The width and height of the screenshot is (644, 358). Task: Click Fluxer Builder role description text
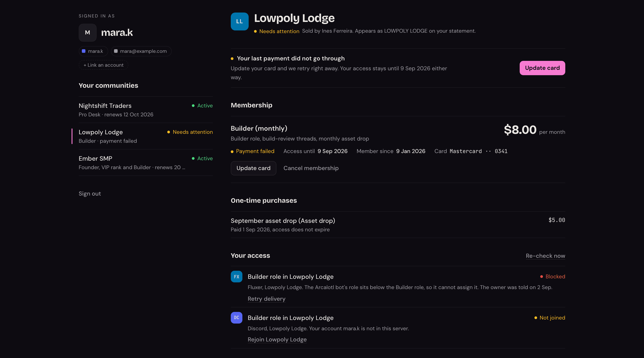click(400, 287)
